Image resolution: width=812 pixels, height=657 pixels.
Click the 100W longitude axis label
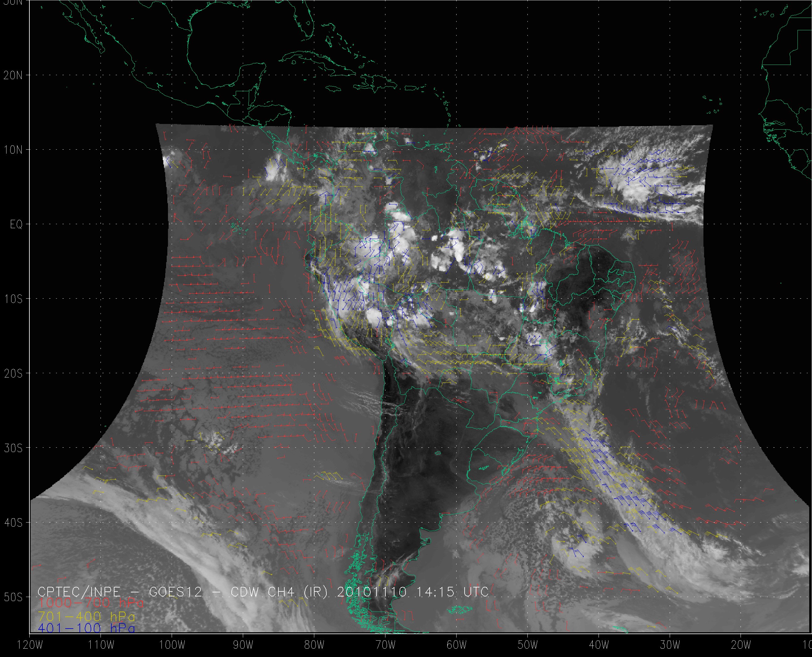pos(172,645)
